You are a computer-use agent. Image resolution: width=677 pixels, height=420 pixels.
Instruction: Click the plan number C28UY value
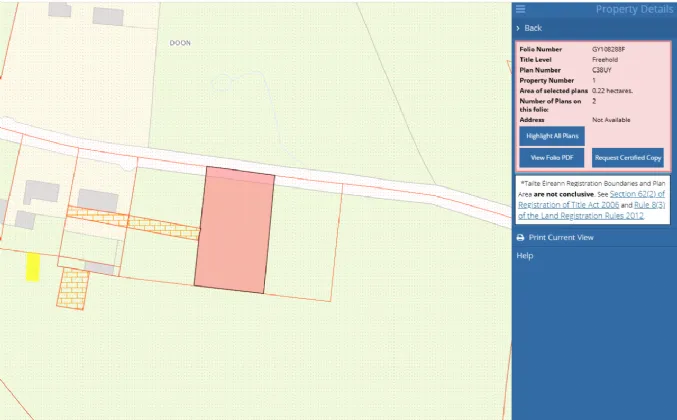pos(602,69)
